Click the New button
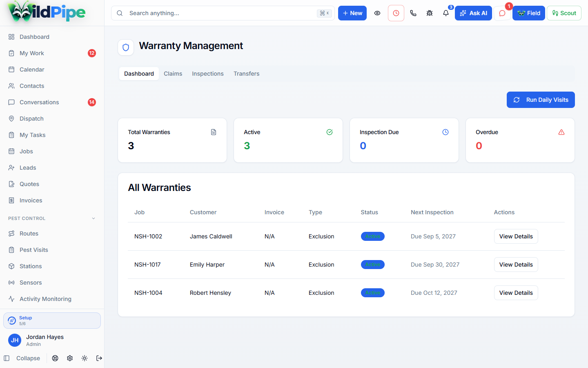 352,13
